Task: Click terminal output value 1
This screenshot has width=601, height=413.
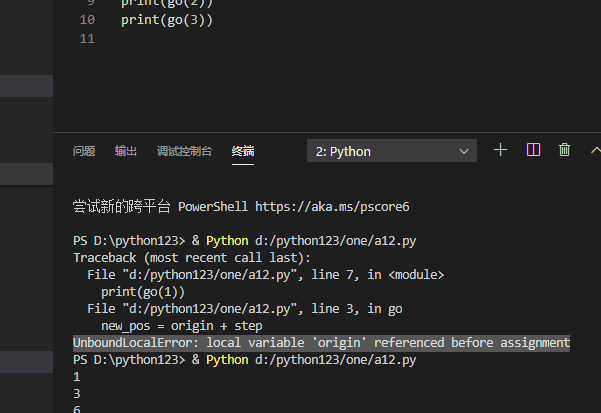Action: (77, 377)
